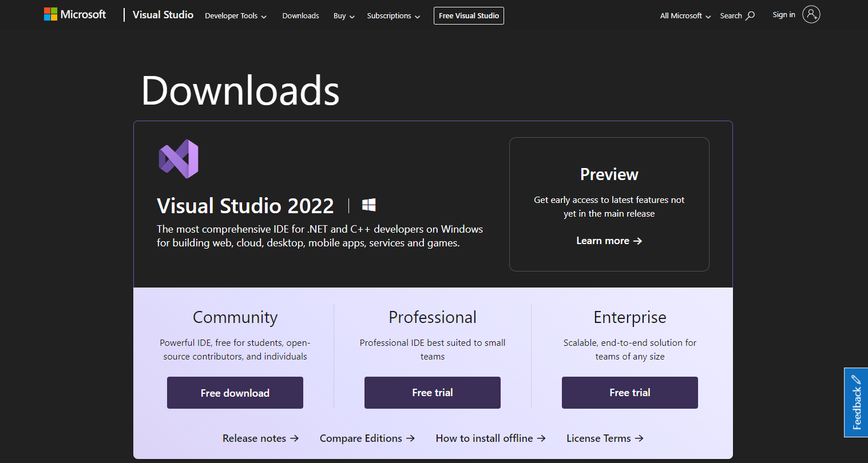The width and height of the screenshot is (868, 463).
Task: Click the Sign in text link
Action: tap(783, 15)
